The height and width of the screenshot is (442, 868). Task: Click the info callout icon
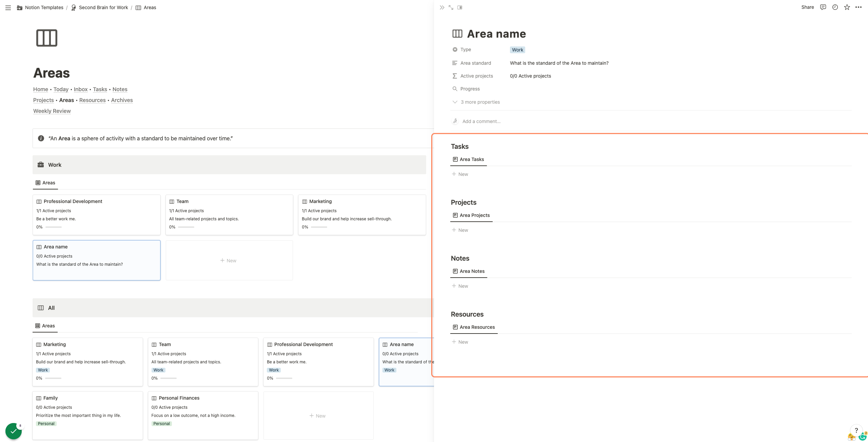pos(41,138)
